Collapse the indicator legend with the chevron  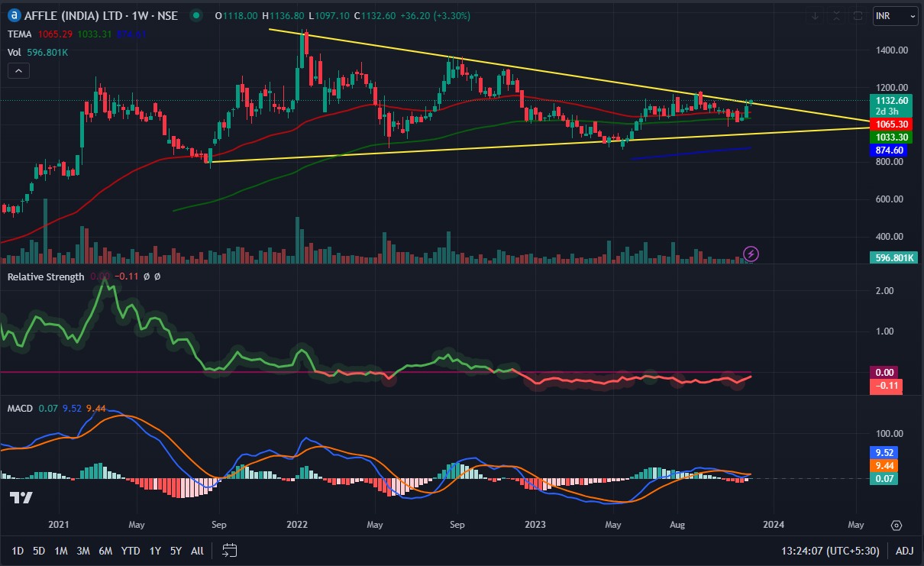[18, 71]
